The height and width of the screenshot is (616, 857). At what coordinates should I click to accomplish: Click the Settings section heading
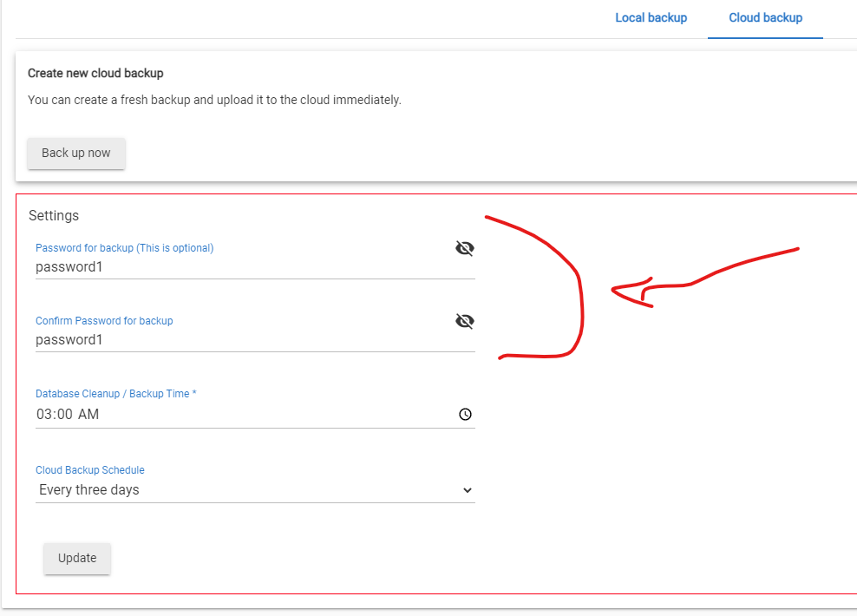pos(54,215)
